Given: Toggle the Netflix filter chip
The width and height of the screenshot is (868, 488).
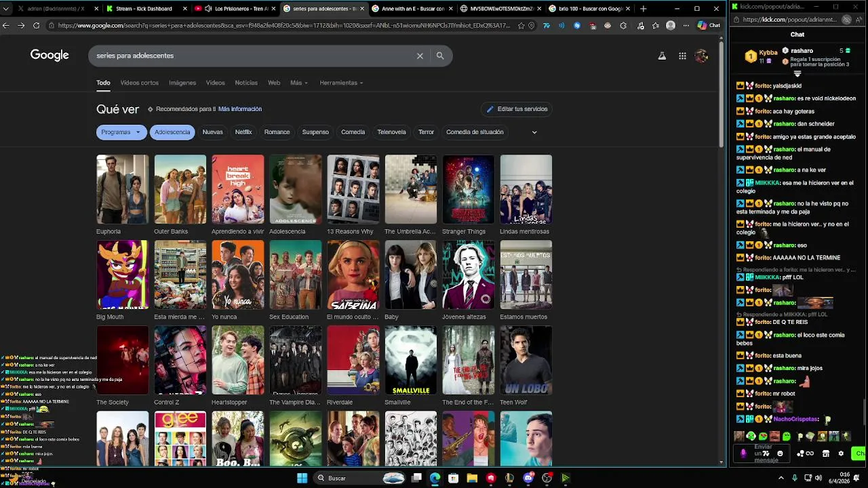Looking at the screenshot, I should [x=243, y=132].
